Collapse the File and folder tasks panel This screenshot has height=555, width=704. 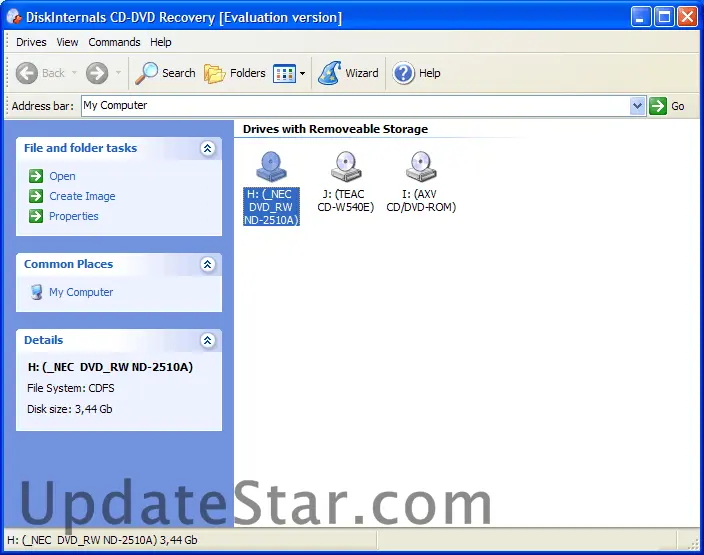207,148
